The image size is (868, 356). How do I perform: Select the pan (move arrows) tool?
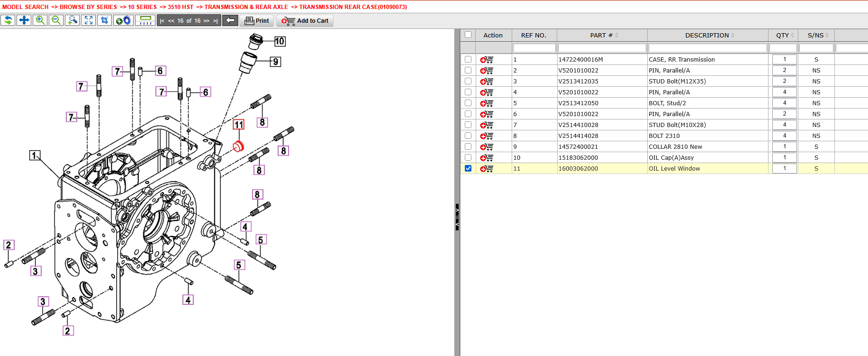[24, 20]
